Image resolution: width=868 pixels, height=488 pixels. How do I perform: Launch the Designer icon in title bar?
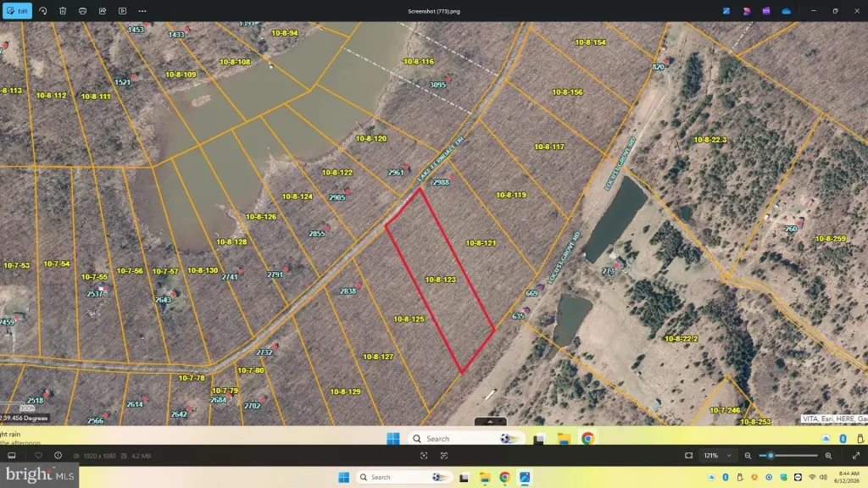tap(746, 10)
